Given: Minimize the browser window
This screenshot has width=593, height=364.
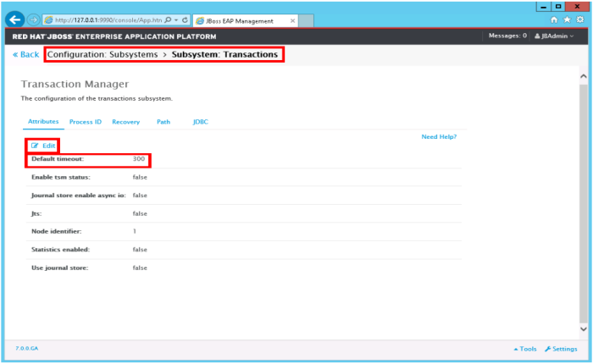Looking at the screenshot, I should (x=544, y=7).
